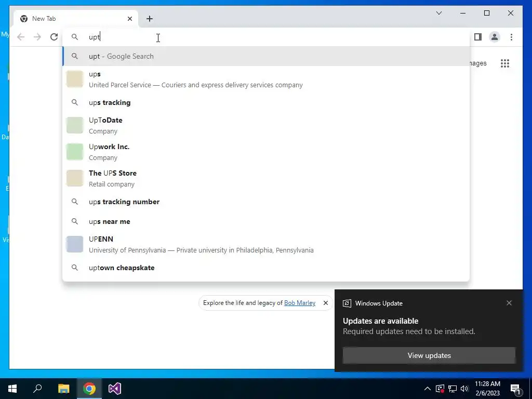Click the Chrome taskbar icon
Screen dimensions: 532x399
pos(89,389)
